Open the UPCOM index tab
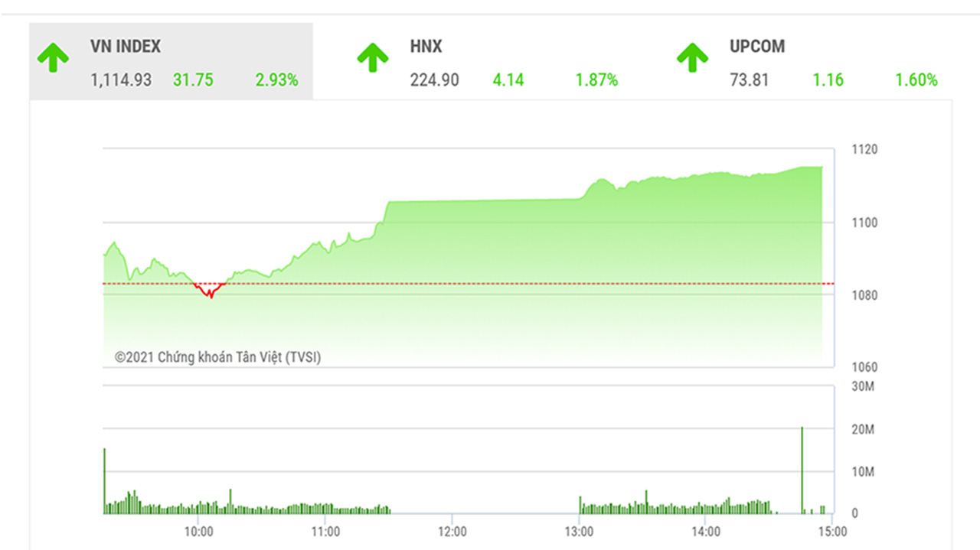The image size is (980, 550). point(810,61)
